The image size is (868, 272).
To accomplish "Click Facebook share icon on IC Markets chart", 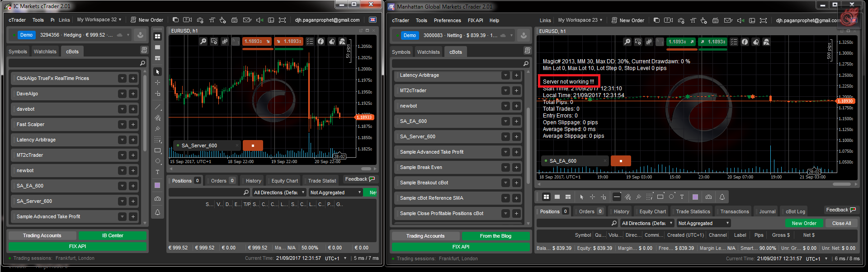I will pyautogui.click(x=321, y=42).
